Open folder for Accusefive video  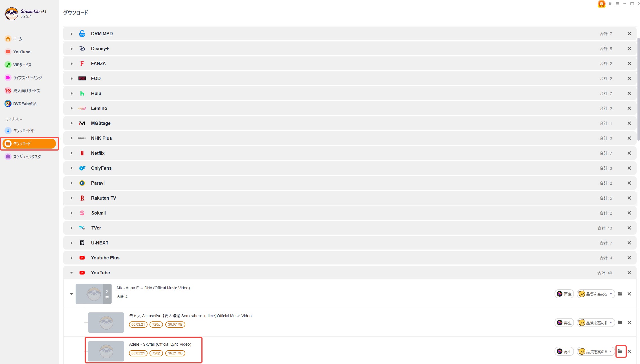pos(620,323)
